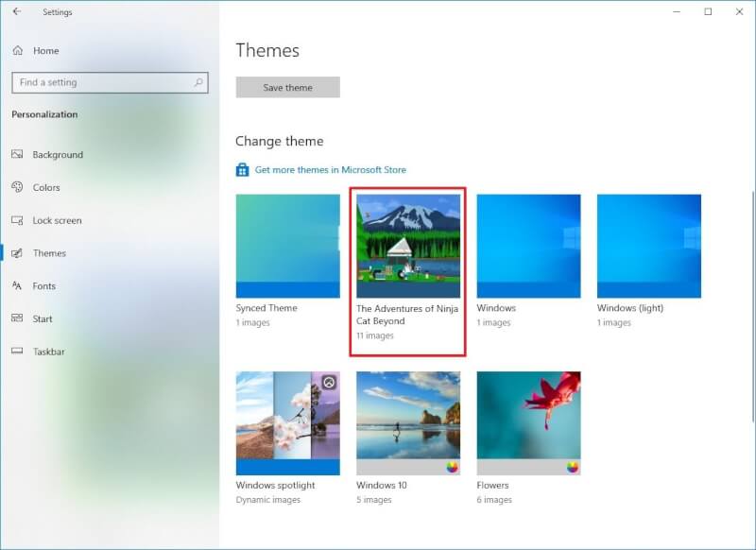Image resolution: width=756 pixels, height=550 pixels.
Task: Focus the Find a setting search box
Action: point(110,82)
